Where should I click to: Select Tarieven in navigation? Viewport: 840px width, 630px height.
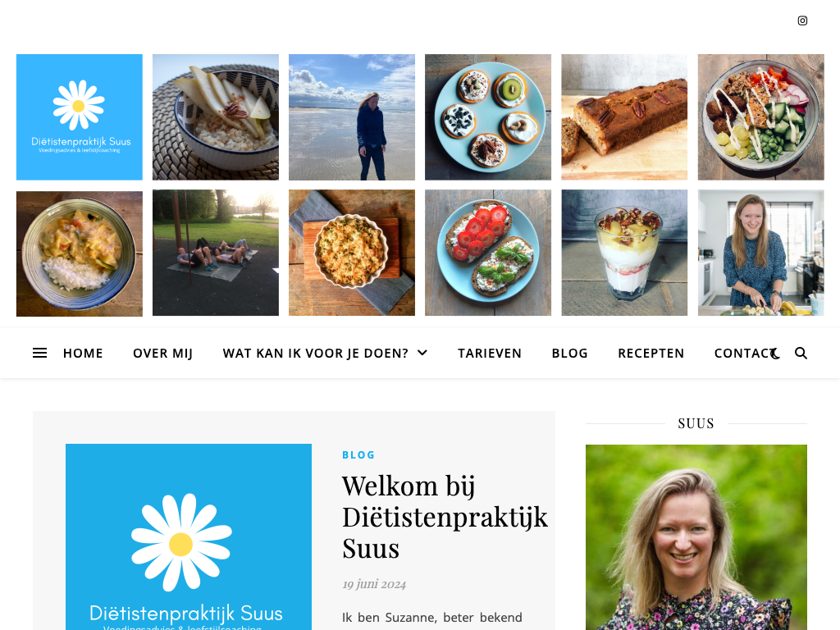coord(490,354)
